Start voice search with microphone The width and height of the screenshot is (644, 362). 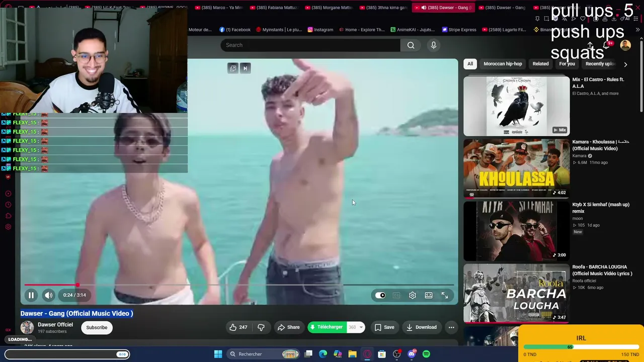(434, 45)
